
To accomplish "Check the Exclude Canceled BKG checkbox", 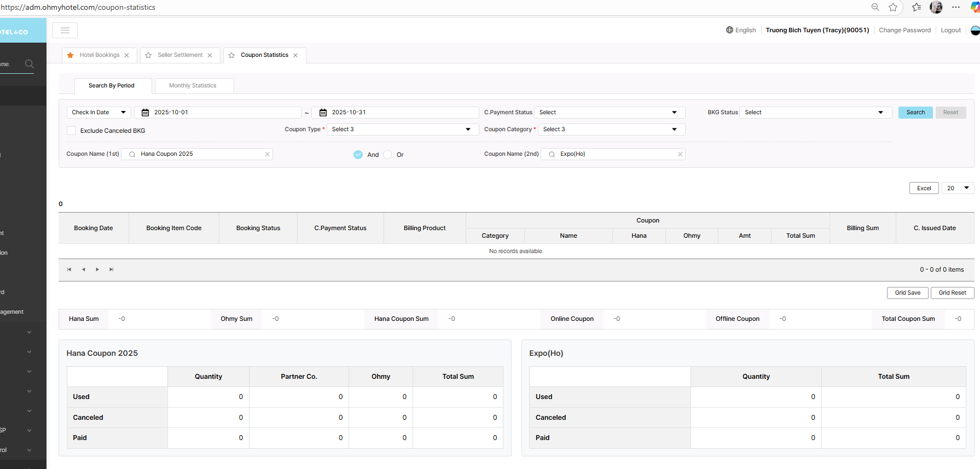I will coord(71,131).
